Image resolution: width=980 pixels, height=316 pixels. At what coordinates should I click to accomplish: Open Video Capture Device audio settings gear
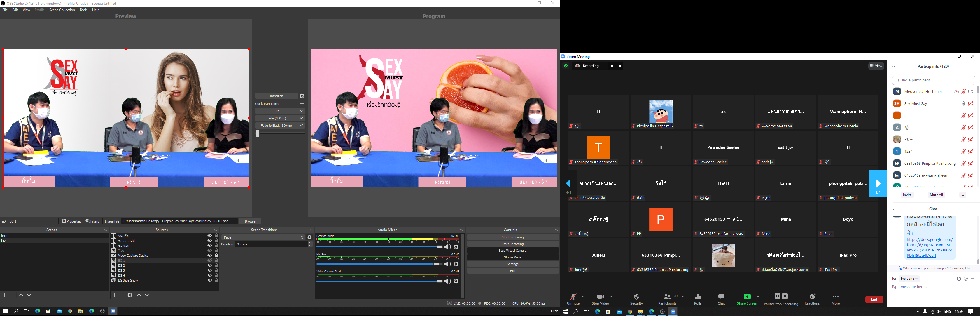(x=456, y=281)
